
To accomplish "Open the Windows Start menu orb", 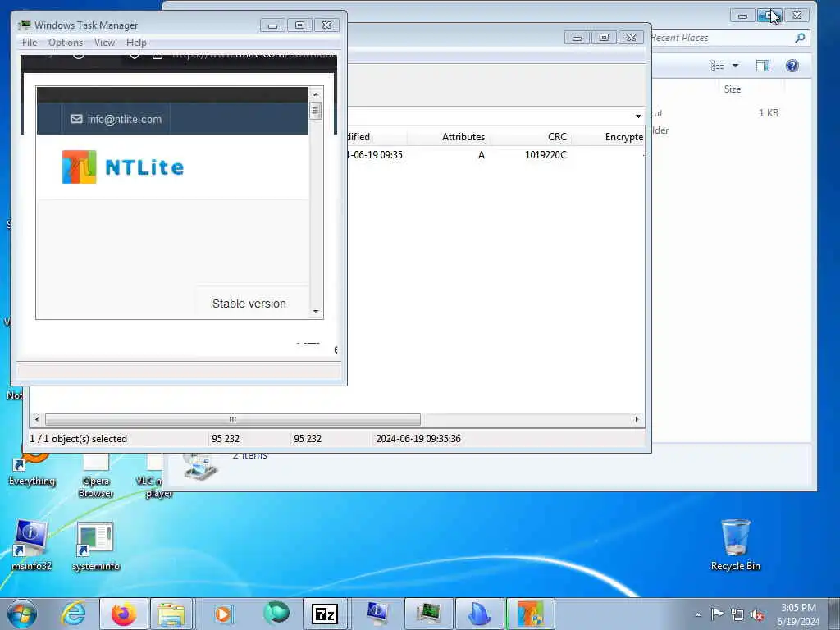I will pos(22,614).
